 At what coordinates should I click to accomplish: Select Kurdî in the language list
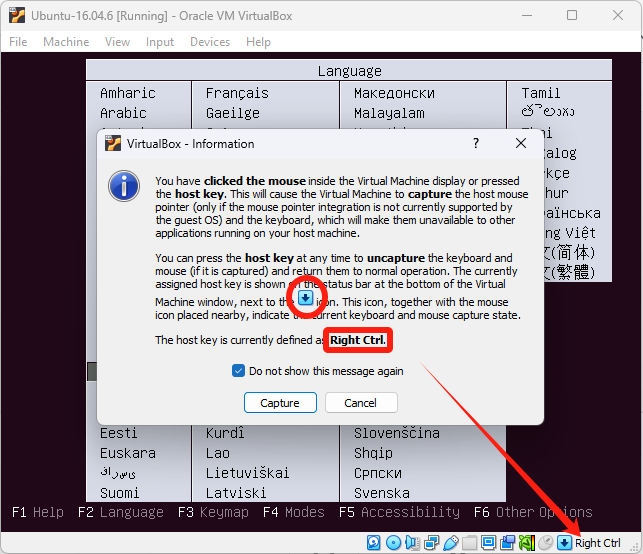225,433
